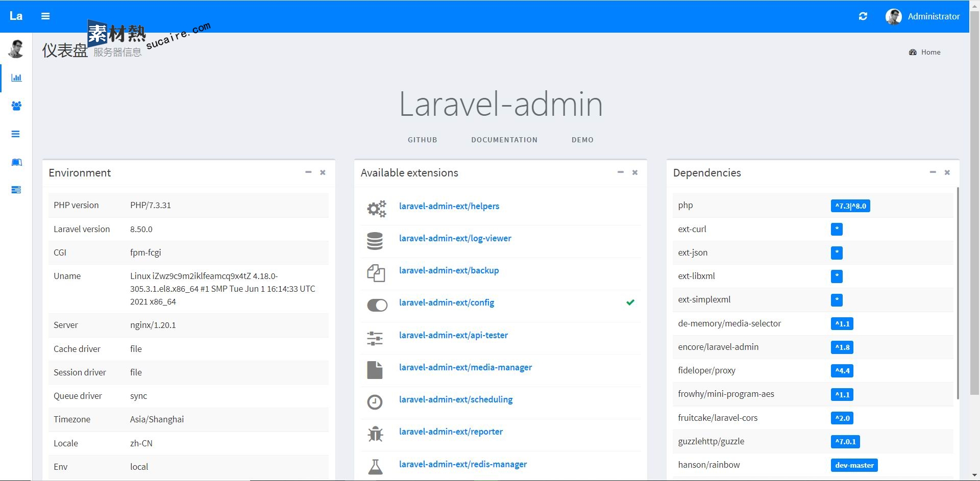Click the dev-master badge for hanson/rainbow
Screen dimensions: 980x481
click(854, 465)
